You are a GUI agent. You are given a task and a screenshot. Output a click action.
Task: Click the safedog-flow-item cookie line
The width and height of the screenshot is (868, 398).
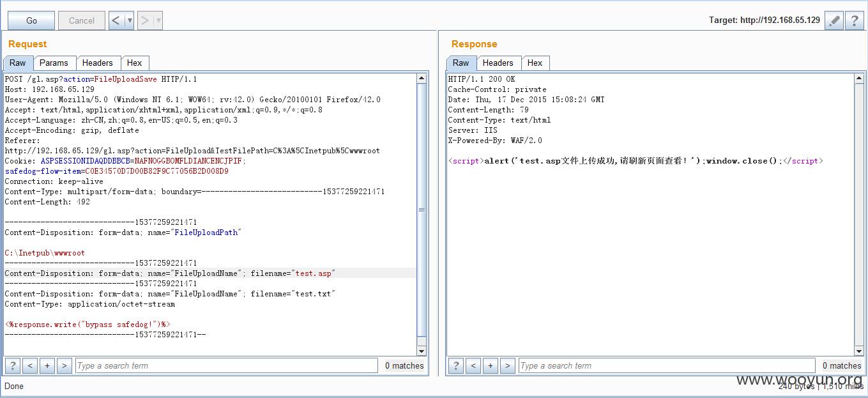click(x=116, y=171)
